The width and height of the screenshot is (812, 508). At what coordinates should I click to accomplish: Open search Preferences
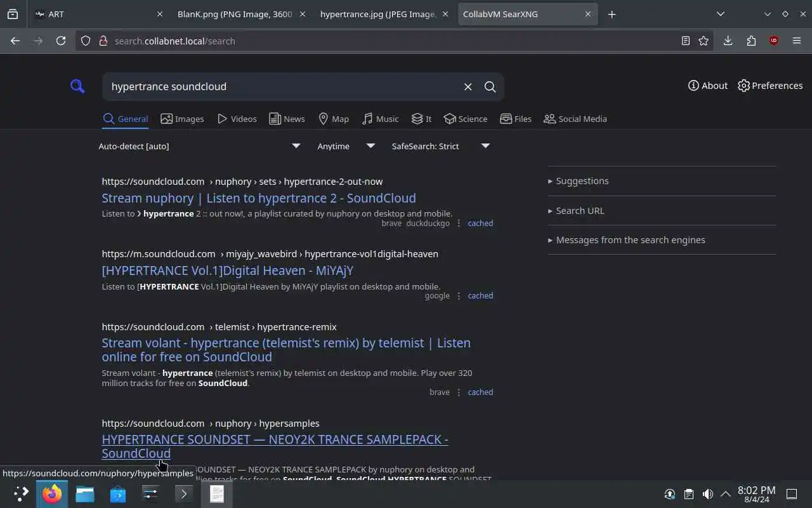point(770,86)
